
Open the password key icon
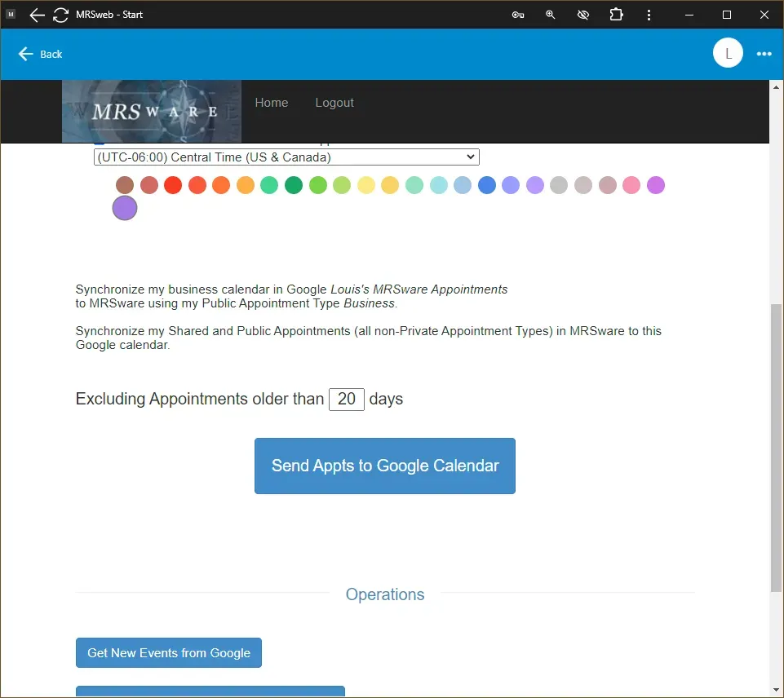[518, 15]
